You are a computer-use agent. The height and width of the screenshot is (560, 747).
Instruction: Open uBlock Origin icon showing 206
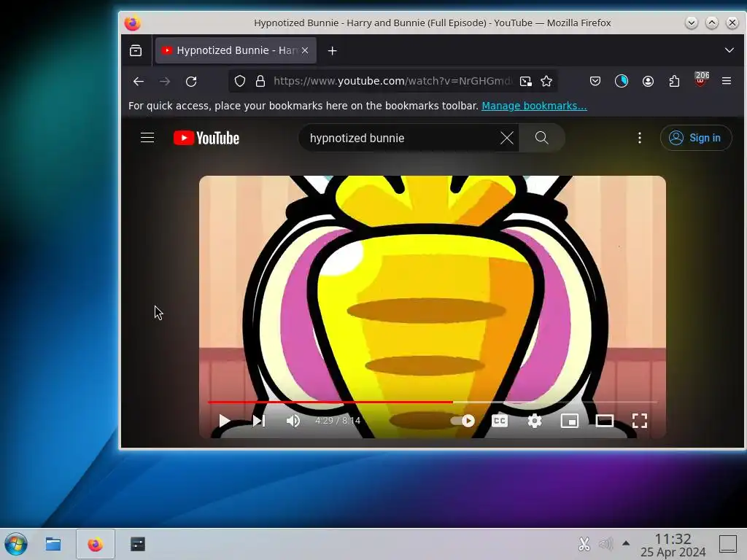click(x=700, y=79)
